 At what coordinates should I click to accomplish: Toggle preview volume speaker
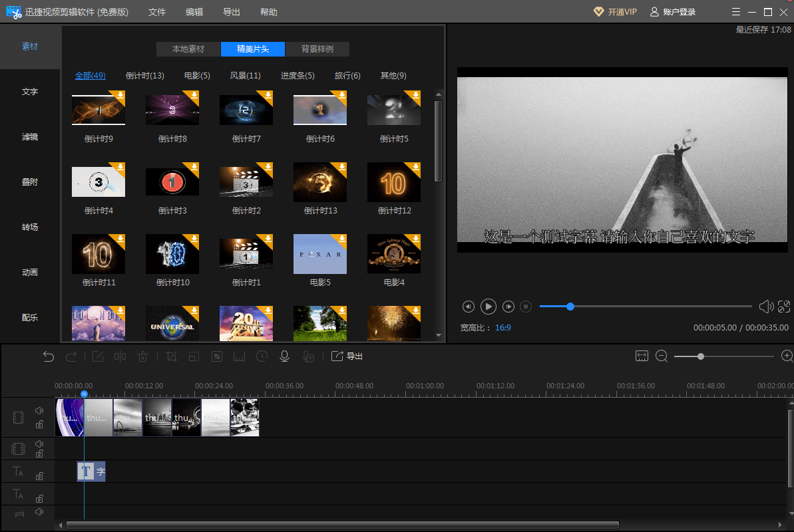tap(765, 307)
